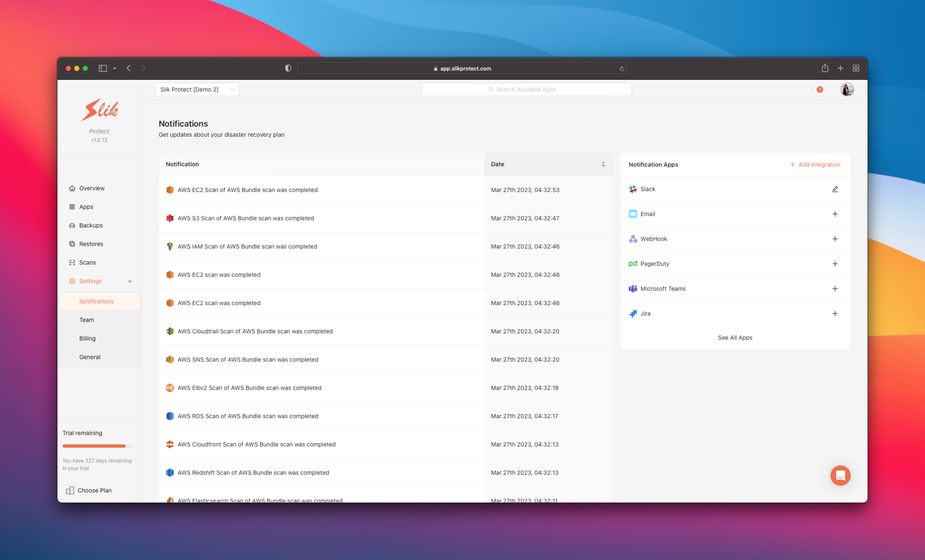Screen dimensions: 925x560
Task: Collapse the Settings menu in the sidebar
Action: click(x=130, y=281)
